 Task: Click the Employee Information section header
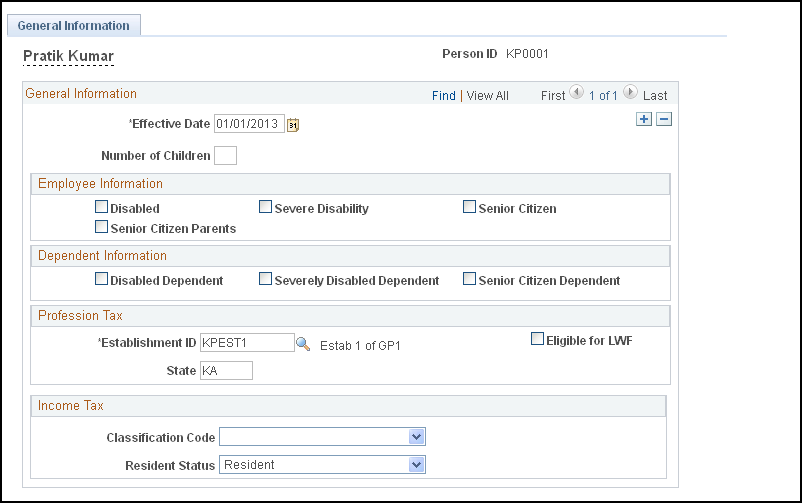point(350,184)
